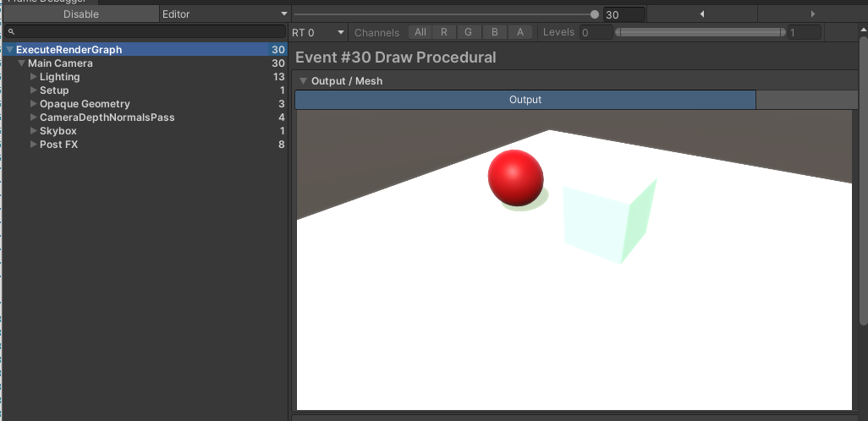Click the event number field showing 30
Screen dimensions: 868x421
(x=624, y=14)
